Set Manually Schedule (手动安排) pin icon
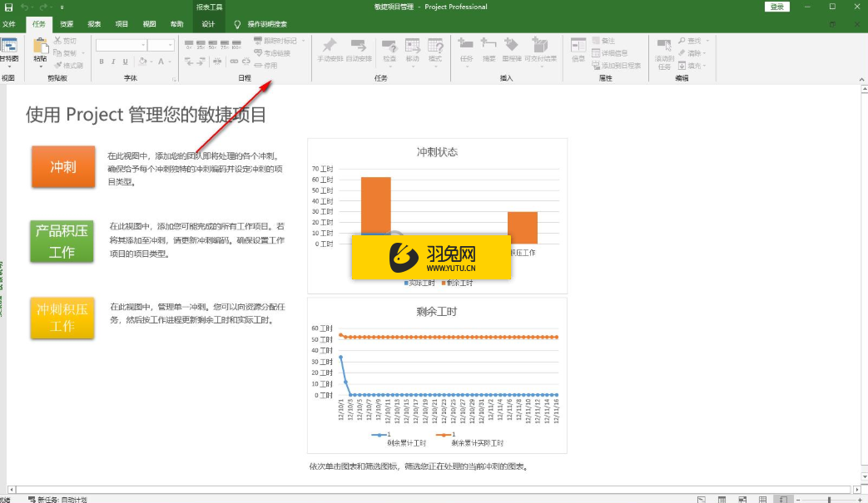The height and width of the screenshot is (503, 868). click(330, 50)
